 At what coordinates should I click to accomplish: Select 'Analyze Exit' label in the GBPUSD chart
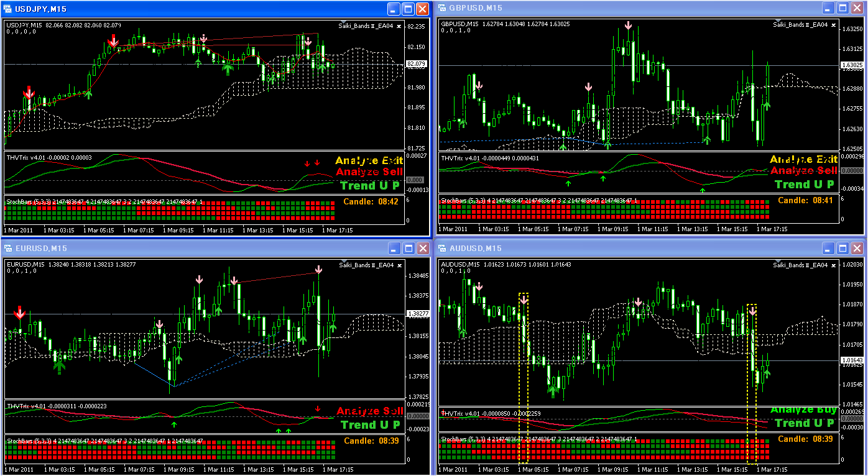coord(804,160)
